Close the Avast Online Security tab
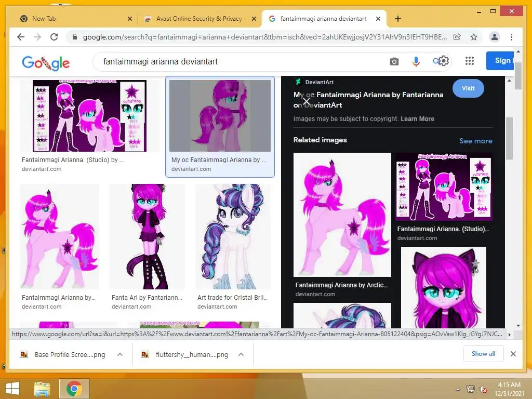The height and width of the screenshot is (399, 532). pos(254,19)
